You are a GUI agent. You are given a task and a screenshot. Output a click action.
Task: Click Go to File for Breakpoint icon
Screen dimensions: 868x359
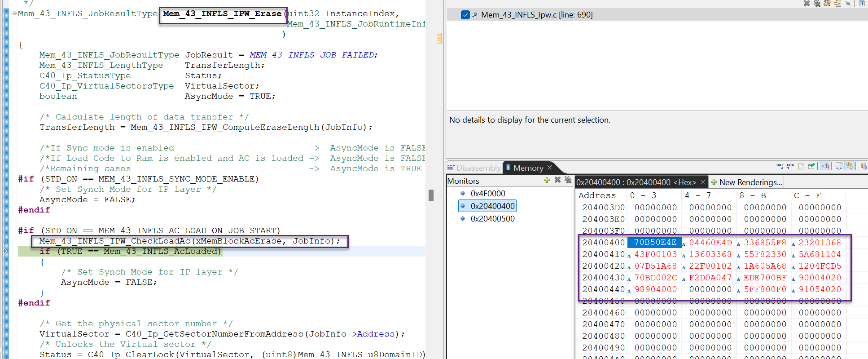point(837,3)
